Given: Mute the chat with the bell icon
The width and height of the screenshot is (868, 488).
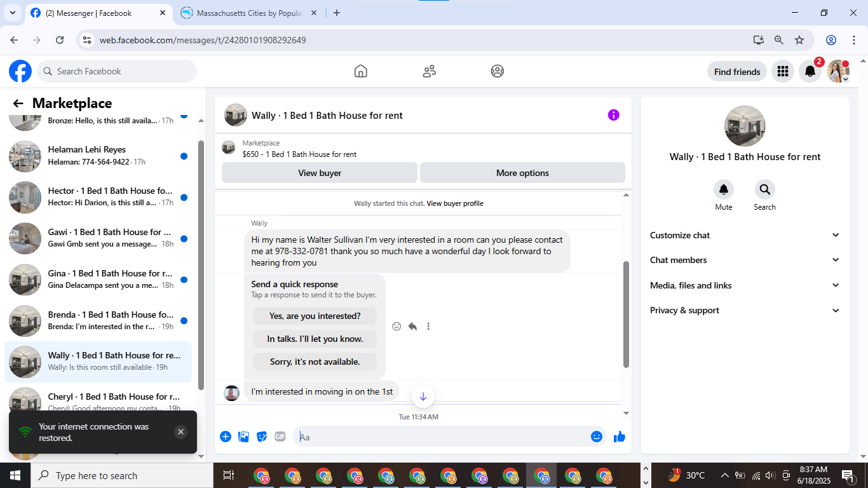Looking at the screenshot, I should coord(724,189).
